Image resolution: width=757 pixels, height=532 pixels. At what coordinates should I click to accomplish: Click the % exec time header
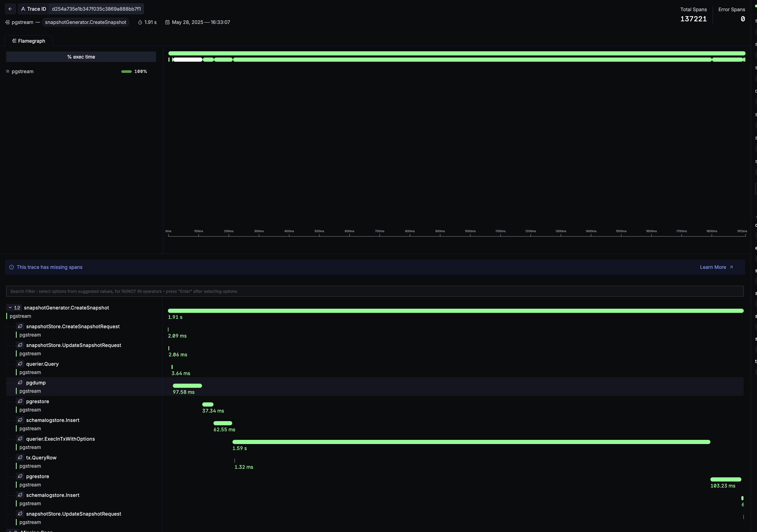click(x=81, y=57)
